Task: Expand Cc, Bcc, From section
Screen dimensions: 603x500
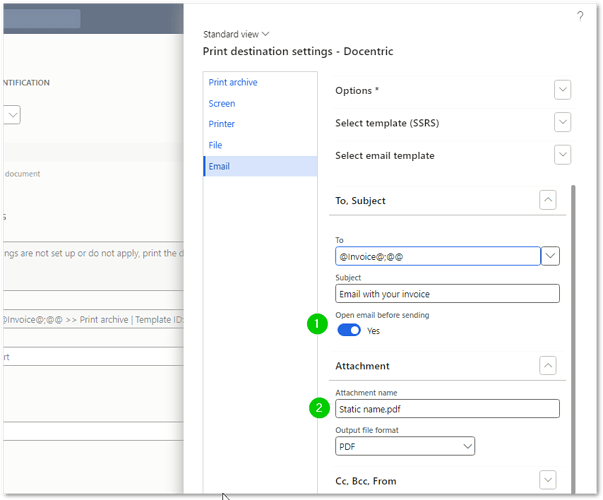Action: (548, 481)
